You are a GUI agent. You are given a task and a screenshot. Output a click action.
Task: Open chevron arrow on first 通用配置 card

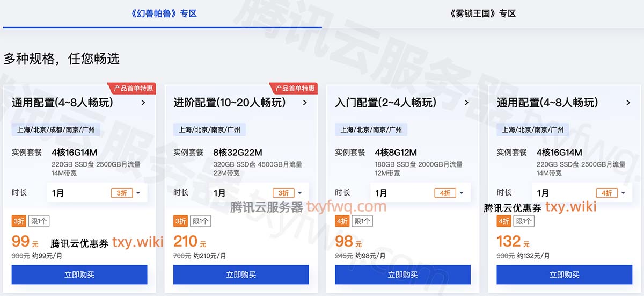[143, 103]
